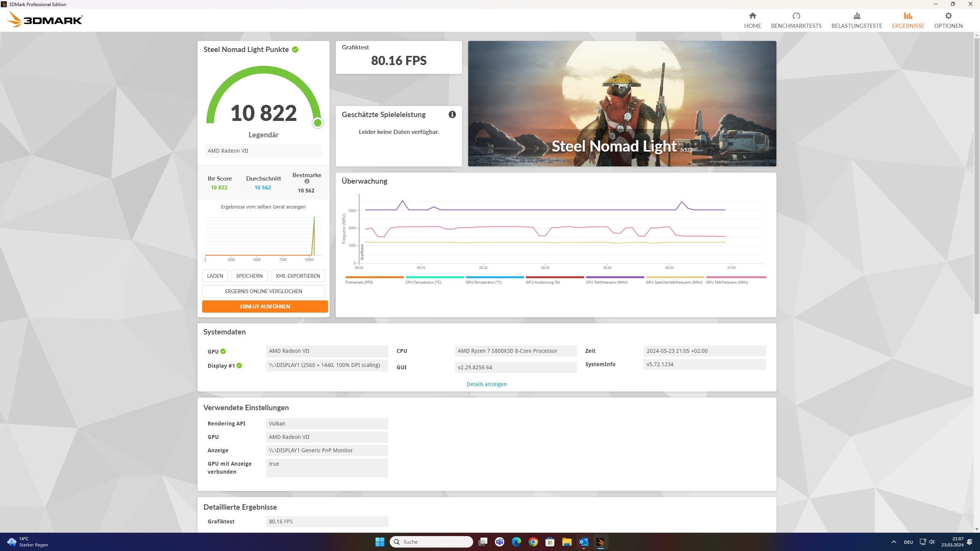
Task: Click the Home icon in the top navigation
Action: pos(752,16)
